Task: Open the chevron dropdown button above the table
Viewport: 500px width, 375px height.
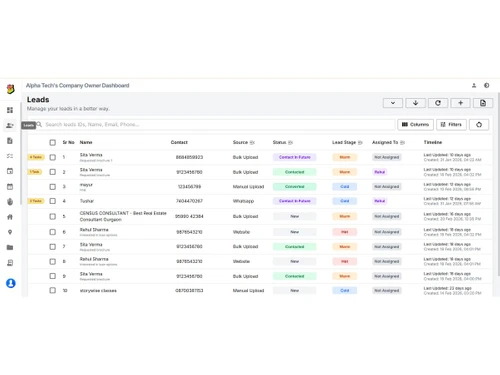Action: (393, 103)
